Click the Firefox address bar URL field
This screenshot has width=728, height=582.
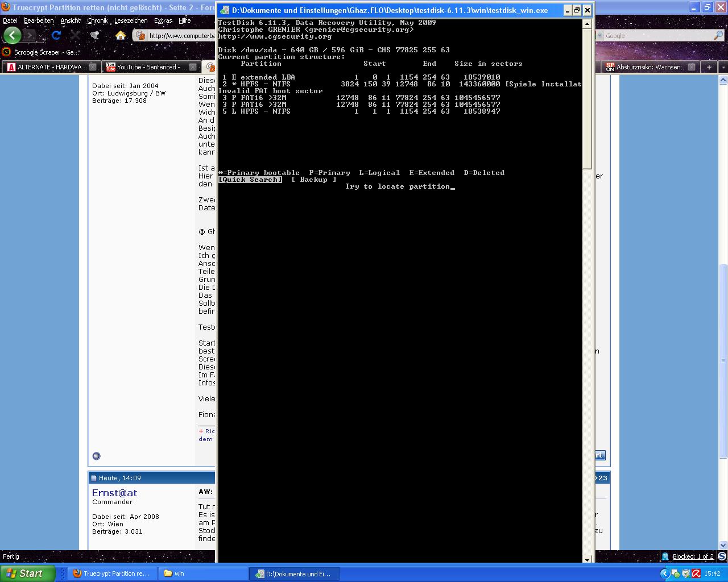(x=181, y=35)
